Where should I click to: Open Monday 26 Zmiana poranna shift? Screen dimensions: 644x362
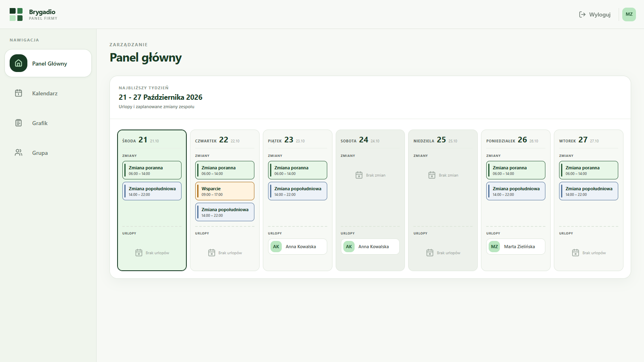coord(516,170)
